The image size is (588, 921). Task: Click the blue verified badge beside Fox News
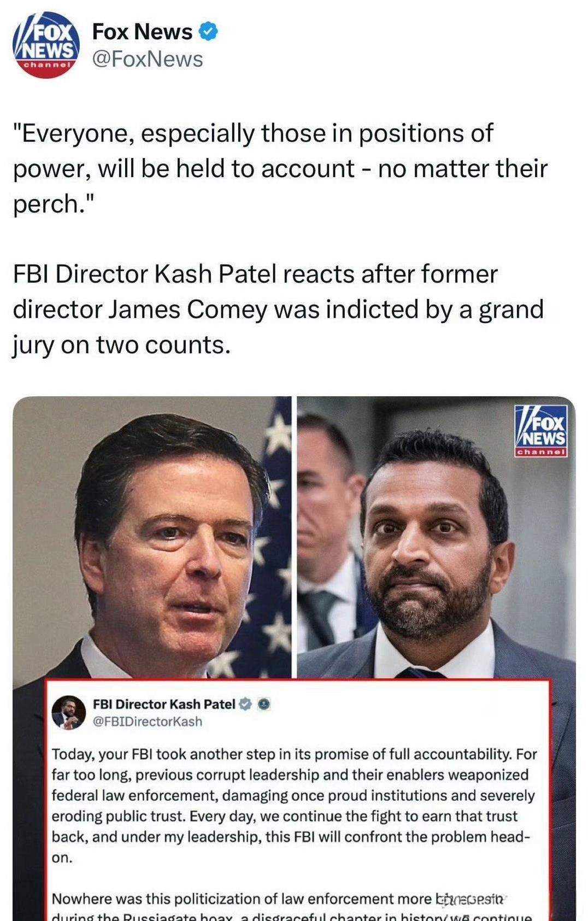[x=208, y=32]
